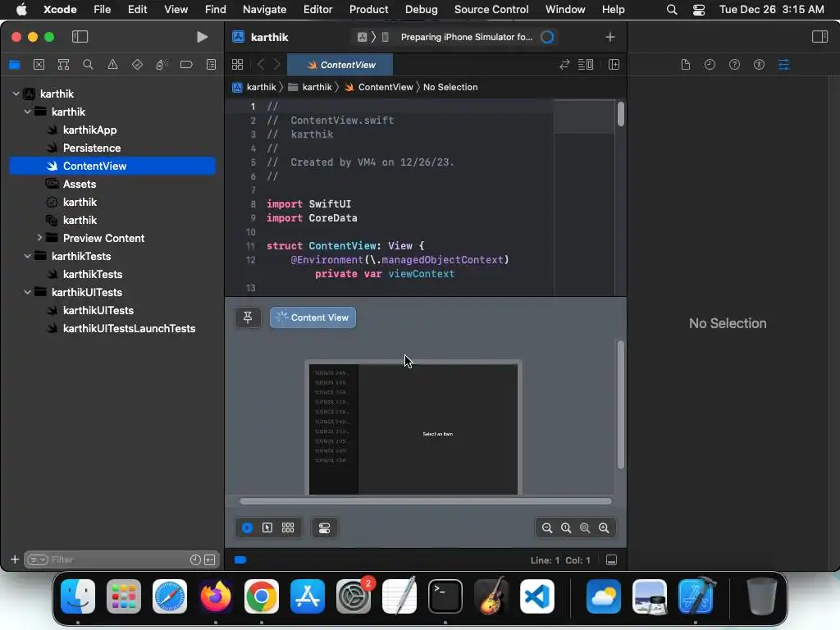Viewport: 840px width, 630px height.
Task: Open the Source Control menu
Action: coord(491,9)
